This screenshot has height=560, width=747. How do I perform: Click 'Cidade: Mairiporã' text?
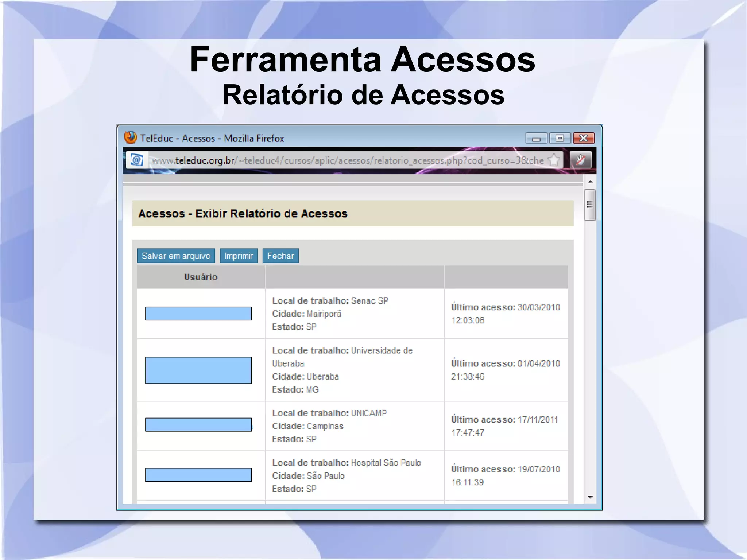tap(307, 314)
